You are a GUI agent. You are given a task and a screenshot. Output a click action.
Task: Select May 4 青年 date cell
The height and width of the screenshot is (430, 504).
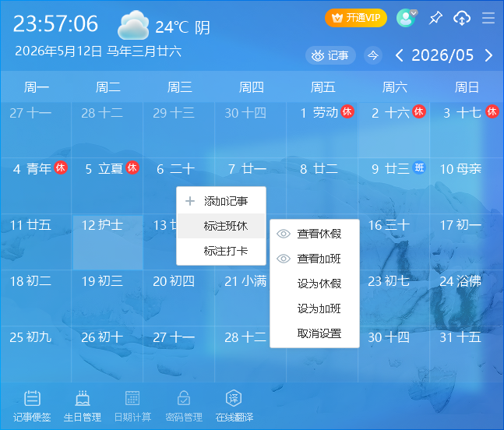tap(36, 185)
